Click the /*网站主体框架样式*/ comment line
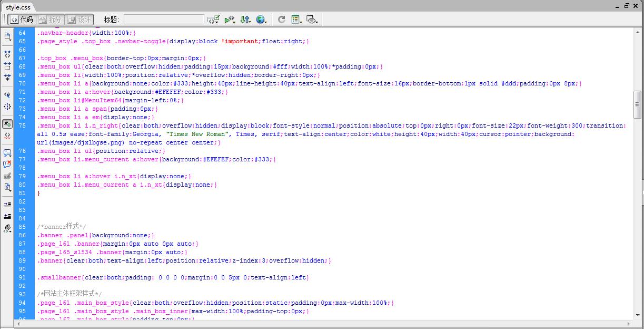This screenshot has height=329, width=644. (70, 294)
